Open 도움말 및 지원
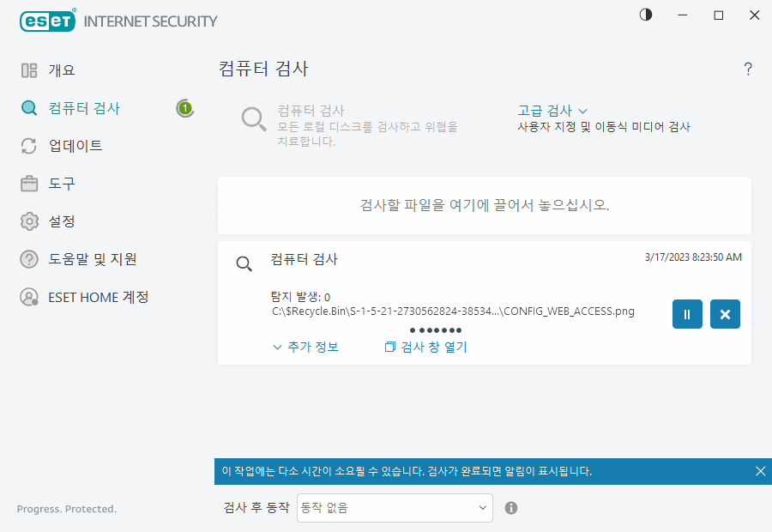772x532 pixels. coord(81,259)
